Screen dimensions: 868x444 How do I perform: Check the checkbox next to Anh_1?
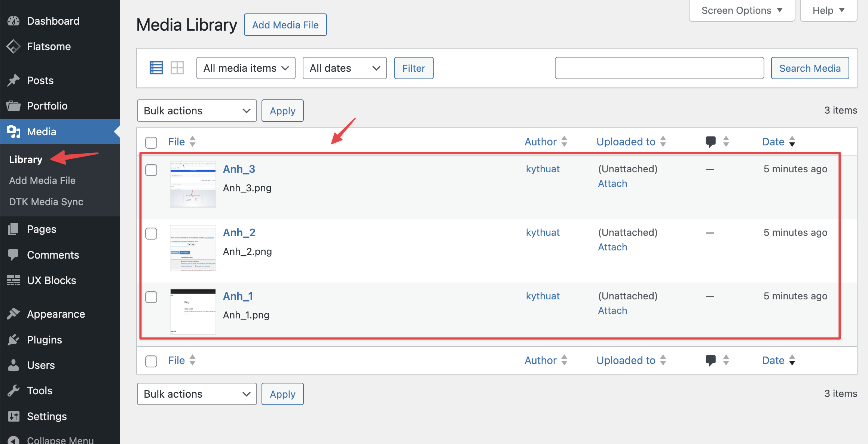pos(151,297)
